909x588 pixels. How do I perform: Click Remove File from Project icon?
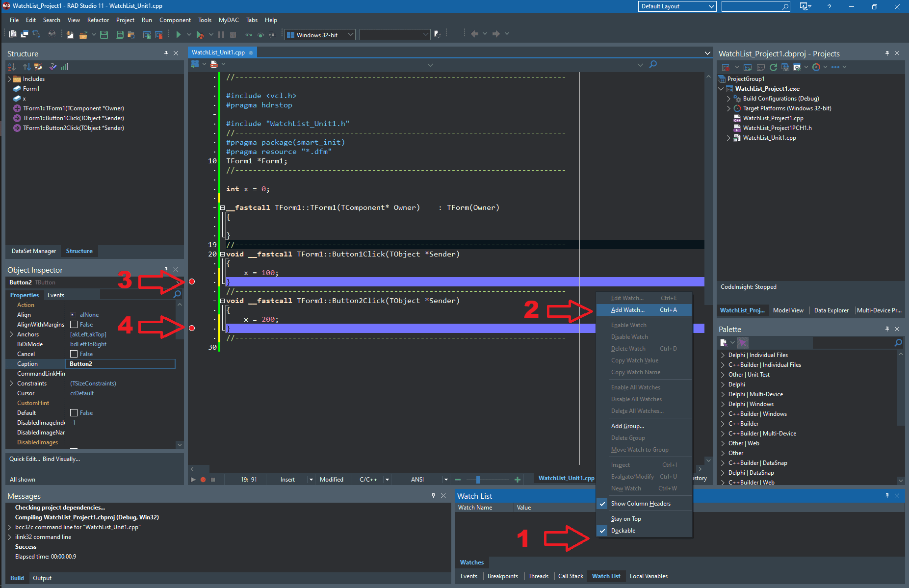[159, 35]
